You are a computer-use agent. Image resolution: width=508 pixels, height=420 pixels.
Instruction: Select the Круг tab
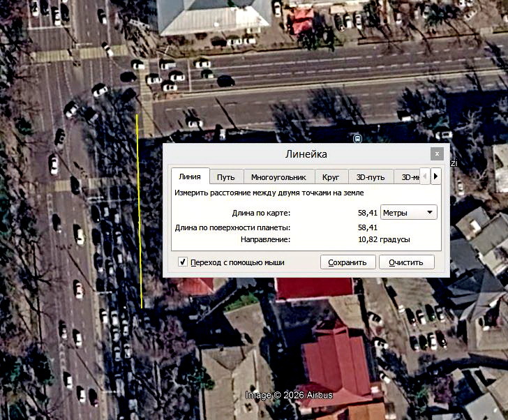(x=331, y=177)
